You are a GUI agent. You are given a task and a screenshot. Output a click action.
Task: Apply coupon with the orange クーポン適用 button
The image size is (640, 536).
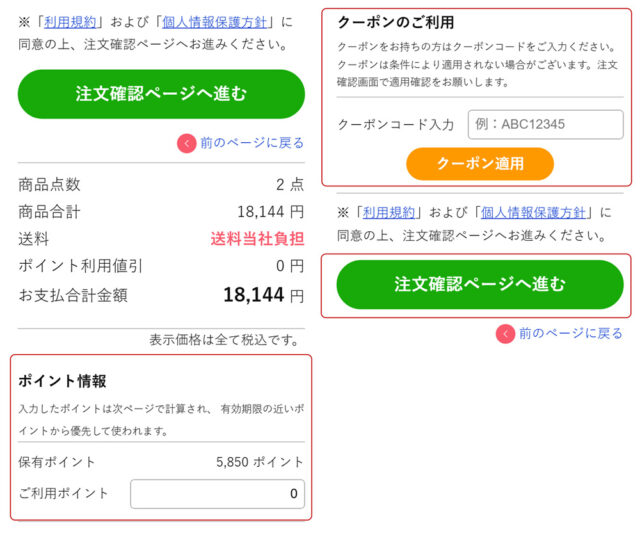[480, 163]
